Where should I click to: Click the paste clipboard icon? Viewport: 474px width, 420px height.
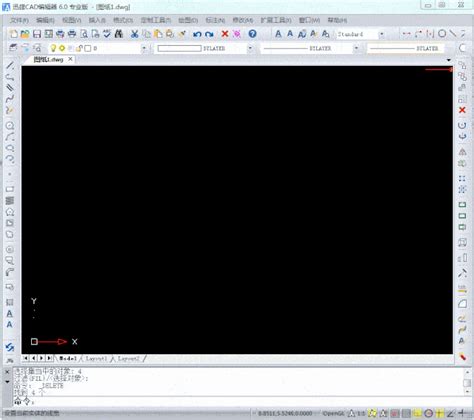(158, 34)
